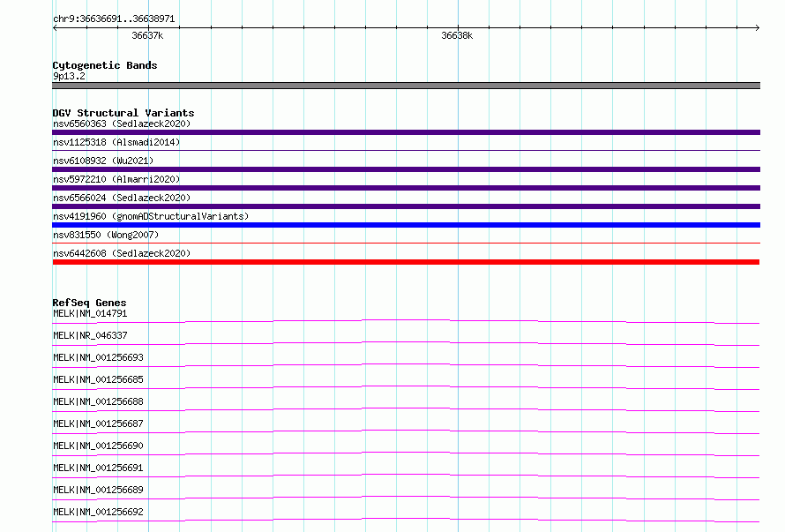Click nsv831550 (Wong2007) variant label
Viewport: 785px width, 532px height.
click(106, 235)
